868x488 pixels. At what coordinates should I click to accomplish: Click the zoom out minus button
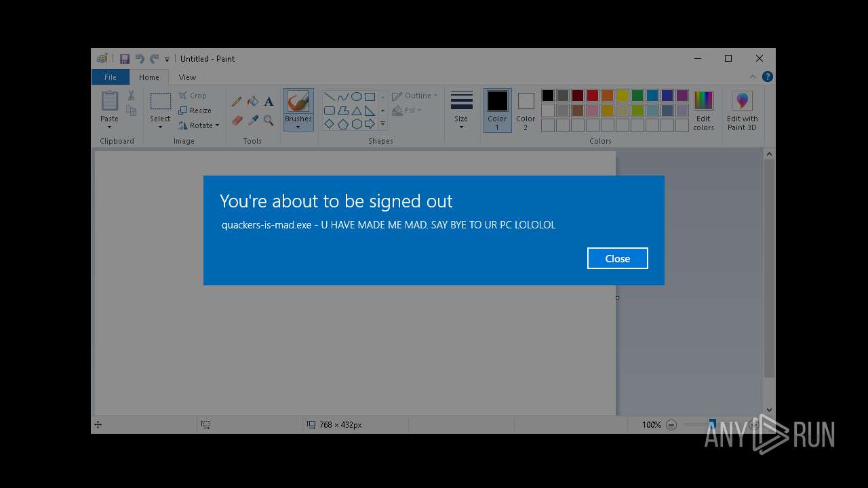click(x=671, y=425)
